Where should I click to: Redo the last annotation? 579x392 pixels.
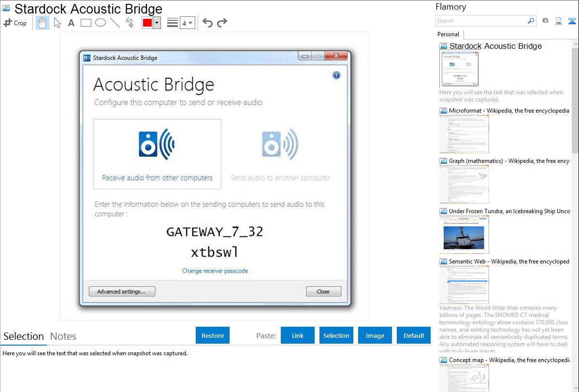pos(222,23)
